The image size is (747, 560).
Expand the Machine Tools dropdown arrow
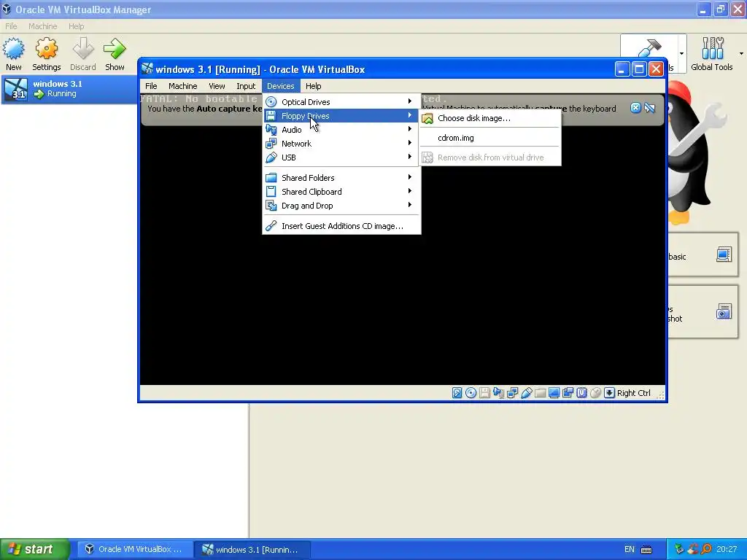click(x=682, y=53)
